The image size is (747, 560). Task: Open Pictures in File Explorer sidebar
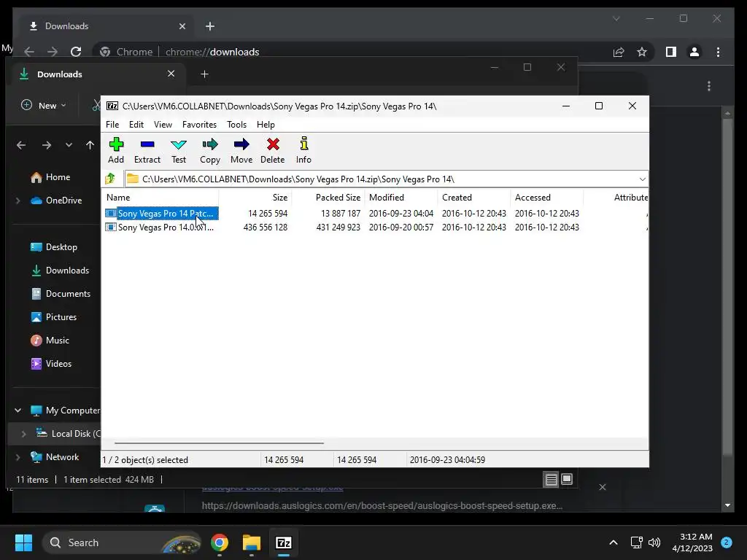tap(54, 317)
